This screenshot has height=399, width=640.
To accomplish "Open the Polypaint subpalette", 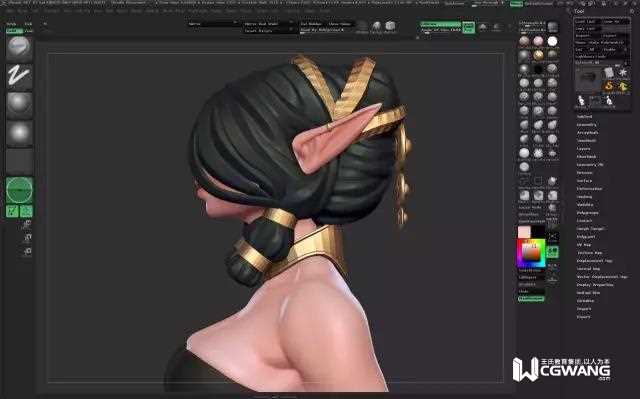I will pos(586,237).
